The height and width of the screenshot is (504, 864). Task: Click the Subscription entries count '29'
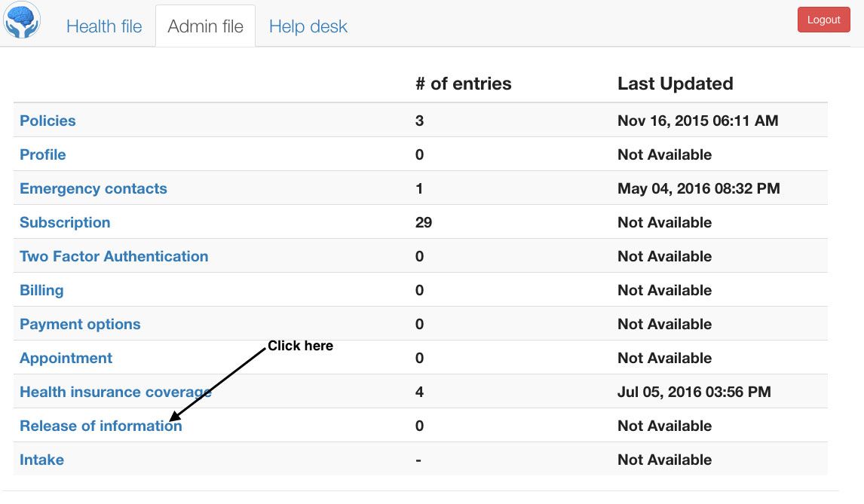pos(424,222)
